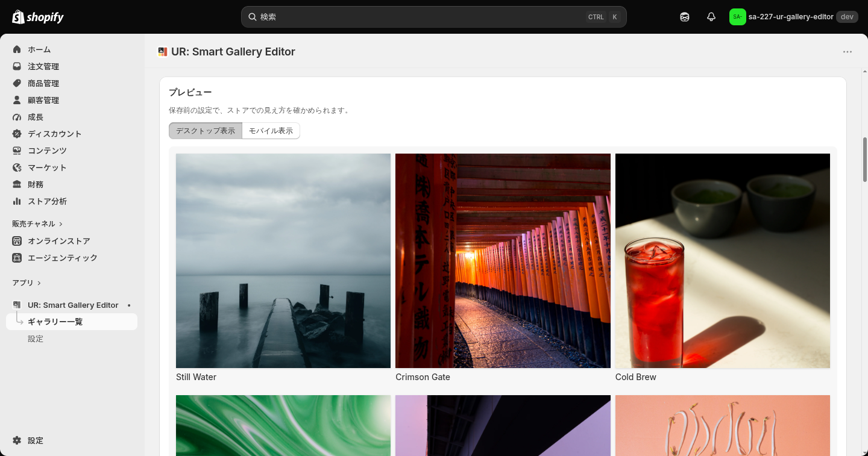Open the sa-227-ur-gallery-editor store menu

click(x=793, y=17)
